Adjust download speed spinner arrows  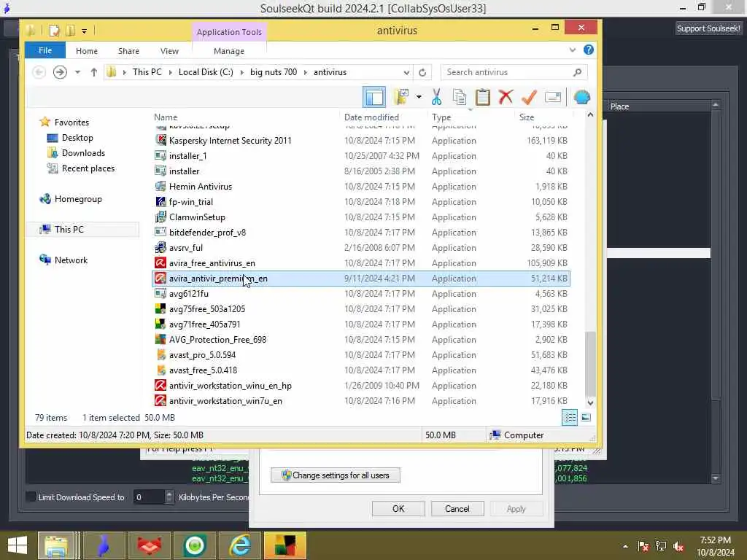point(169,497)
